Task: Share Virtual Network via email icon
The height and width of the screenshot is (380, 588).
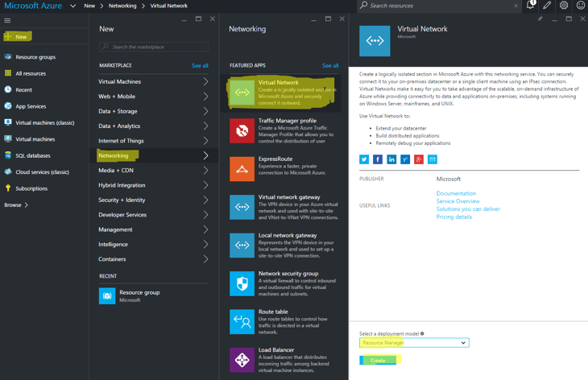Action: pos(433,159)
